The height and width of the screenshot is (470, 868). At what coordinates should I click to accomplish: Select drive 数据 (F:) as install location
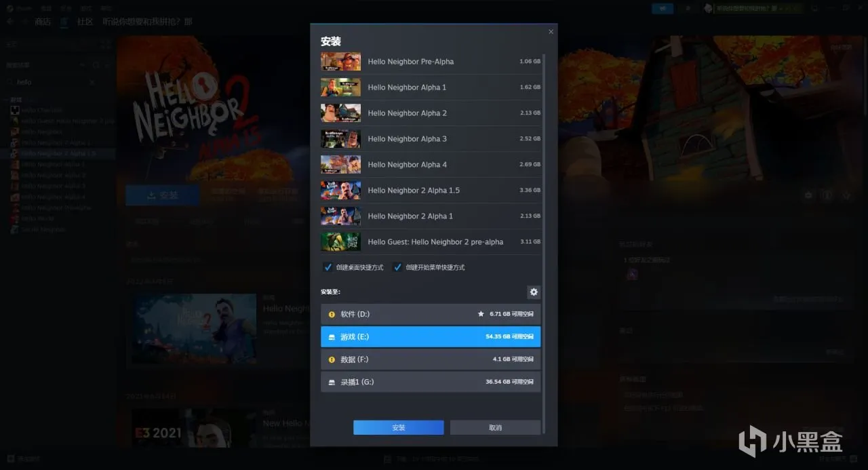click(x=431, y=359)
